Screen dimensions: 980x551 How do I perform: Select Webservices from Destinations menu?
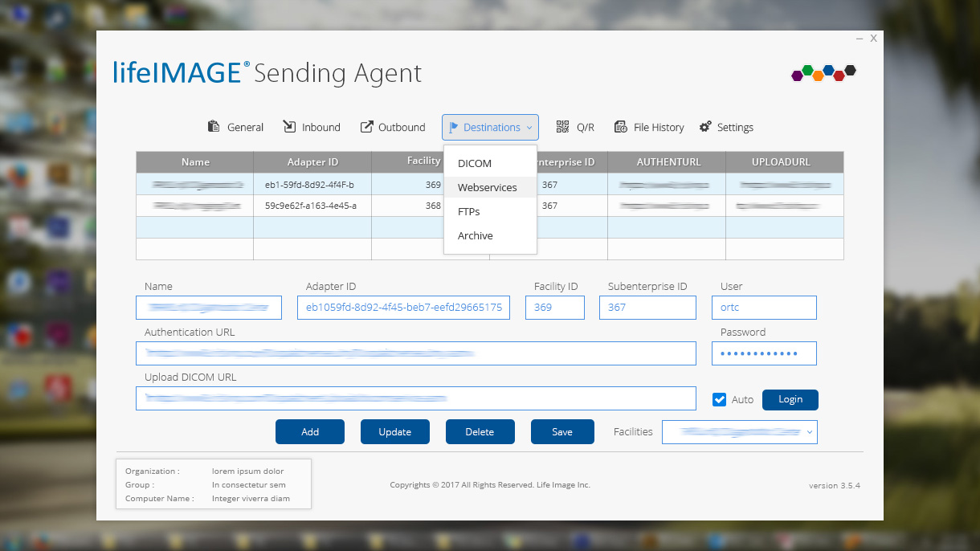[x=490, y=187]
